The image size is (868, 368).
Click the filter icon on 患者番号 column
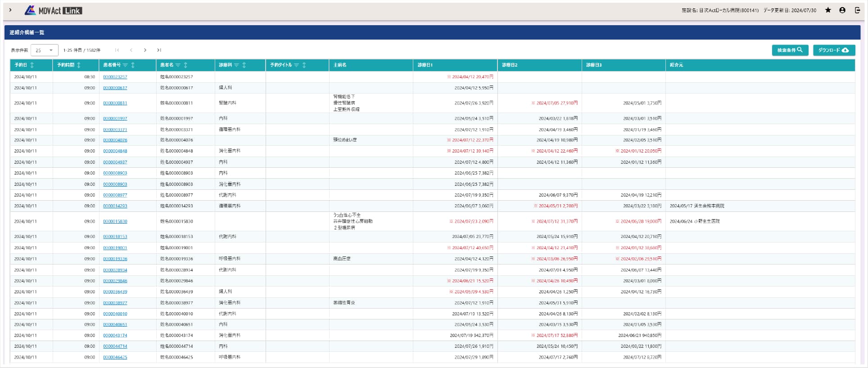pyautogui.click(x=126, y=65)
